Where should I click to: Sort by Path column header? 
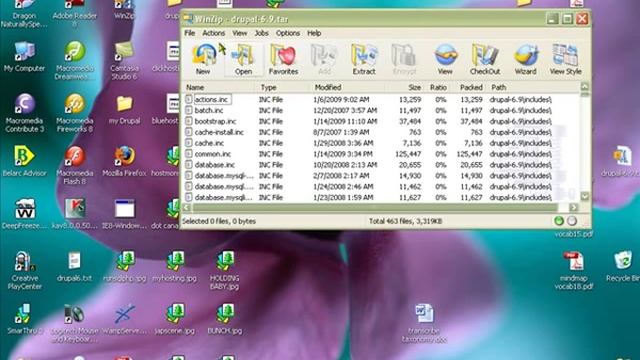[533, 87]
